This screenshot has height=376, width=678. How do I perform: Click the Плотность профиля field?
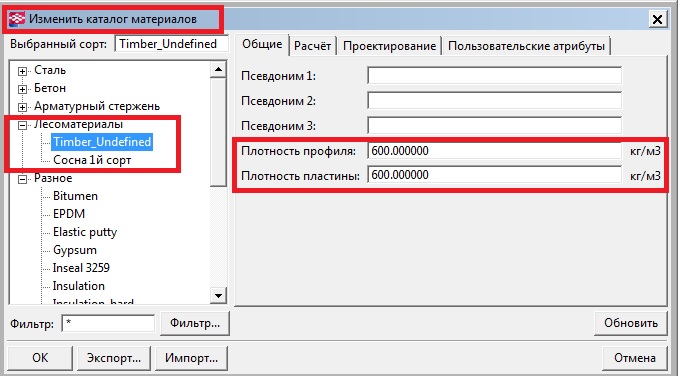[495, 151]
